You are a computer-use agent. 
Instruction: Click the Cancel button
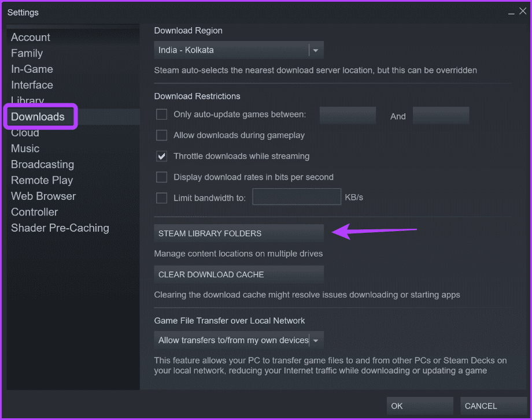click(493, 406)
